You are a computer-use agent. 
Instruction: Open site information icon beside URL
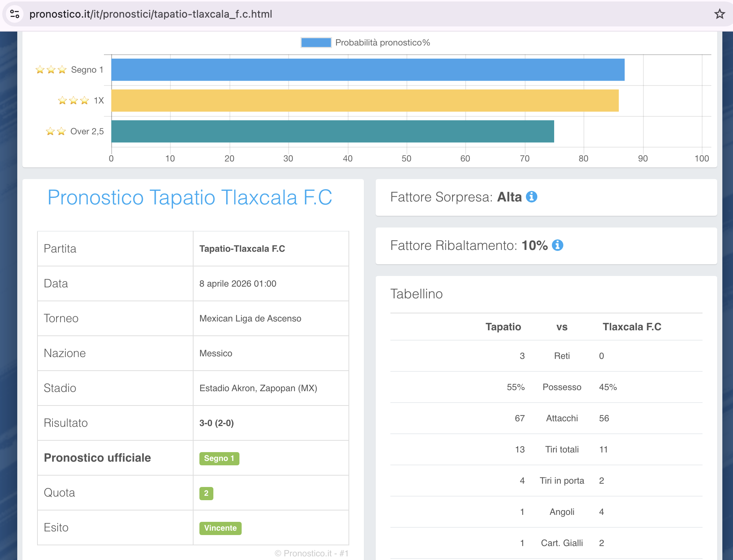click(15, 14)
